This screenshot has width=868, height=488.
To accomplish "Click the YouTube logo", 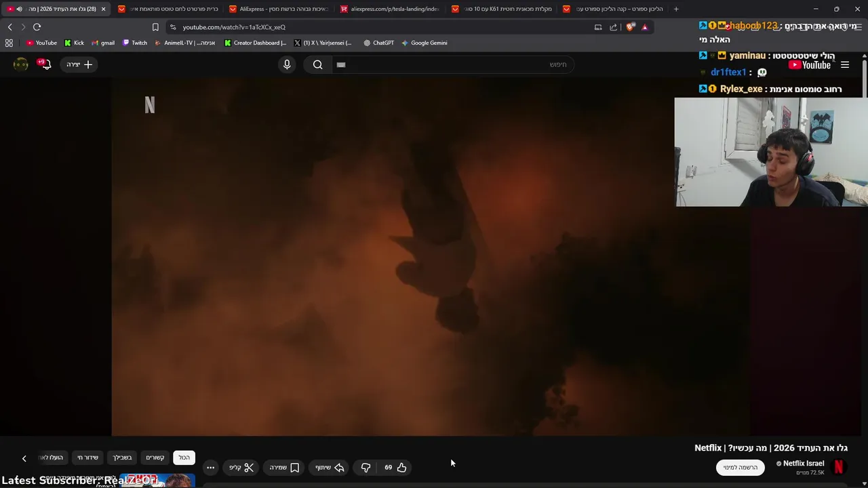I will click(x=810, y=65).
